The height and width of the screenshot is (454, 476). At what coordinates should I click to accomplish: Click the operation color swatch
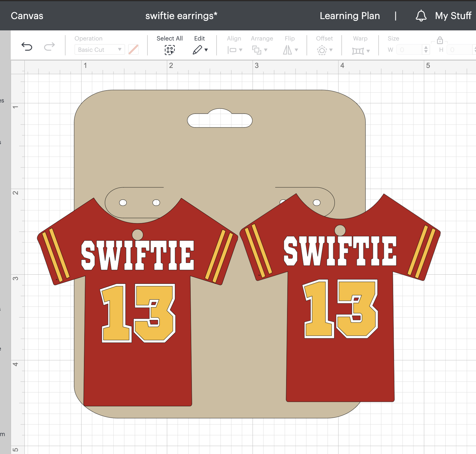click(133, 49)
